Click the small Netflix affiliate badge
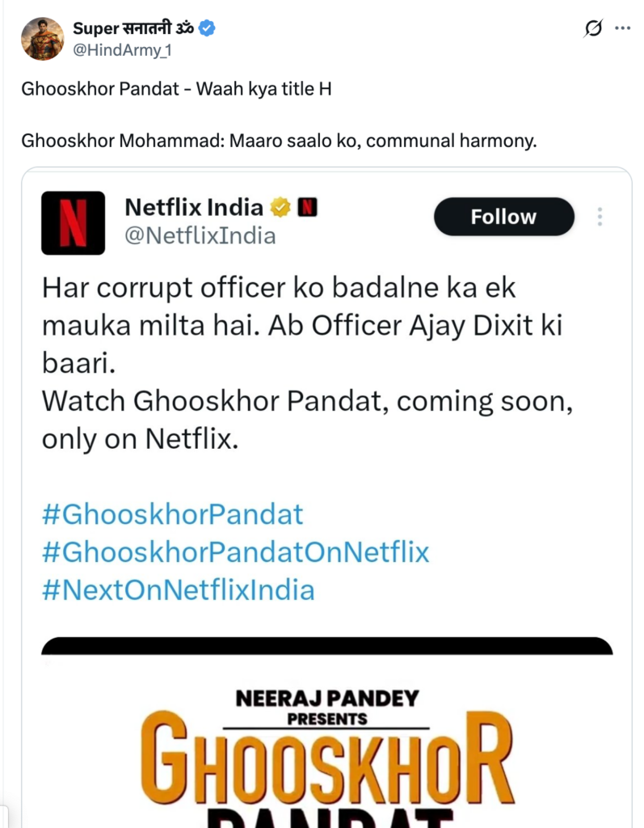 point(307,208)
